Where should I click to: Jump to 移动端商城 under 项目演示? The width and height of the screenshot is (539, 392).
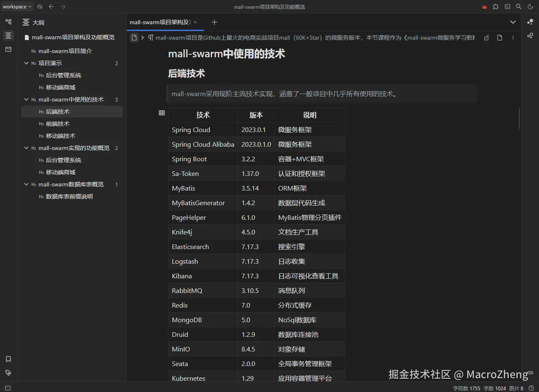click(x=72, y=87)
